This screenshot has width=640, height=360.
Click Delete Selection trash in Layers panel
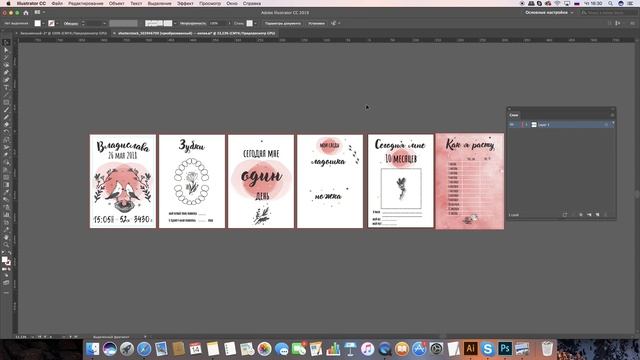606,215
